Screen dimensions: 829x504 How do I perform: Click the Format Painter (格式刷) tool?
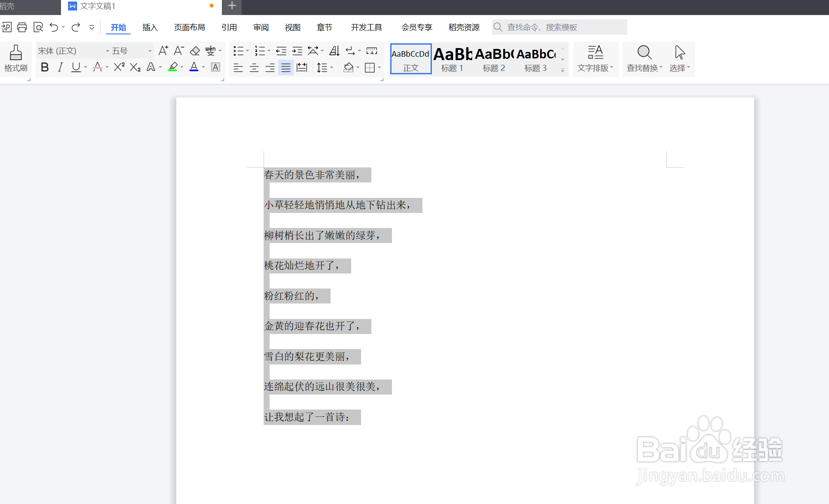[16, 59]
